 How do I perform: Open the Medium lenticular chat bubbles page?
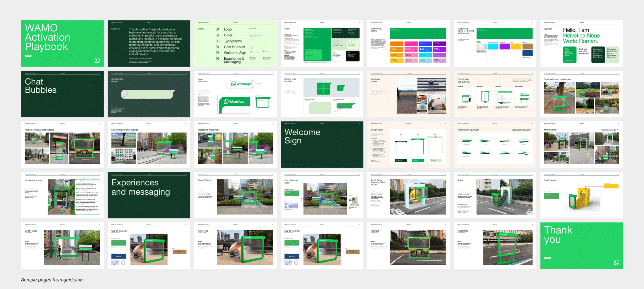62,144
